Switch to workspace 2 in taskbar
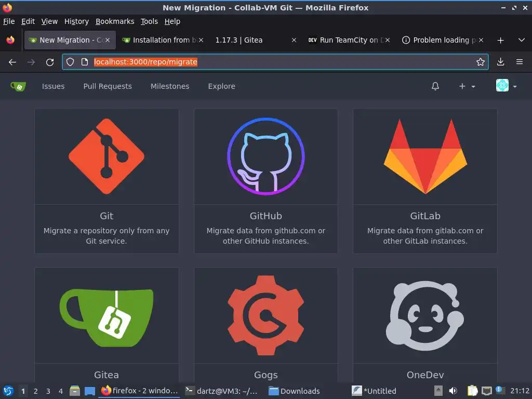Viewport: 532px width, 399px height. pyautogui.click(x=36, y=391)
